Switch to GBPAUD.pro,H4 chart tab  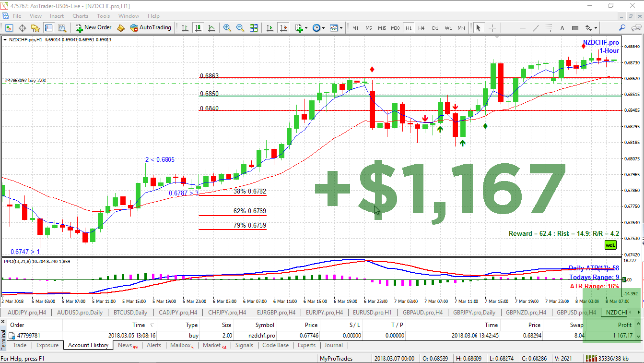[422, 312]
